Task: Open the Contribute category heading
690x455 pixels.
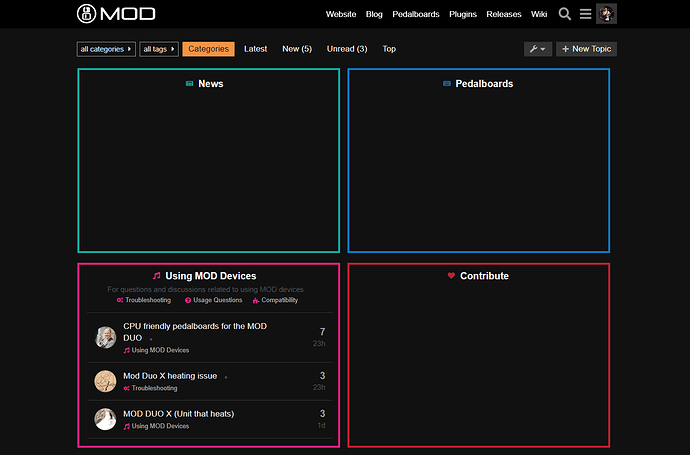Action: tap(484, 276)
